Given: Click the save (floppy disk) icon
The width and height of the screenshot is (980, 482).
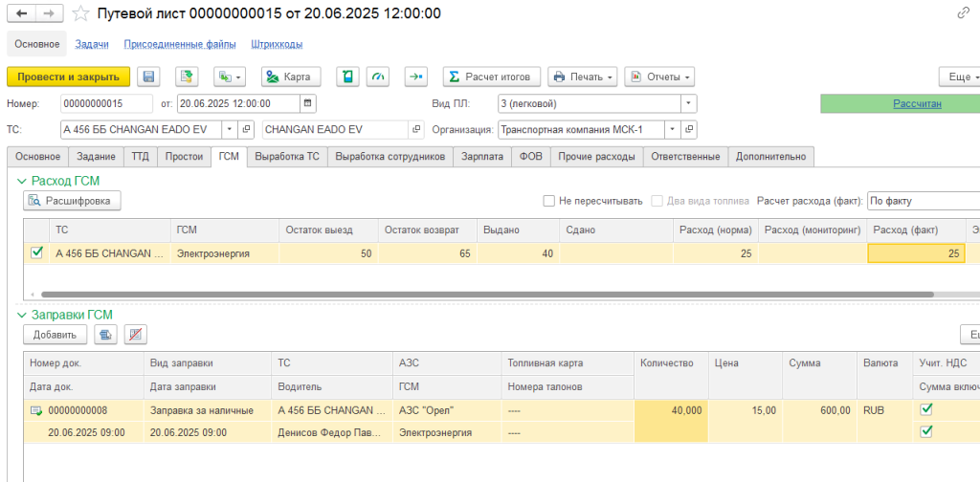Looking at the screenshot, I should [148, 77].
